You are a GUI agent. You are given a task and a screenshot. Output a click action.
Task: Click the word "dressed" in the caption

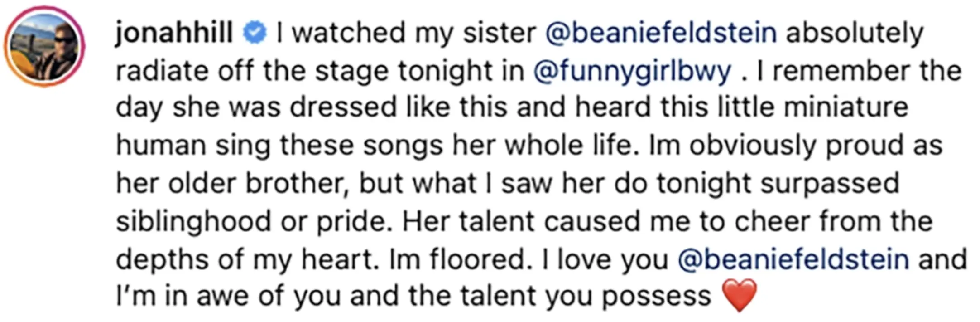pyautogui.click(x=343, y=108)
